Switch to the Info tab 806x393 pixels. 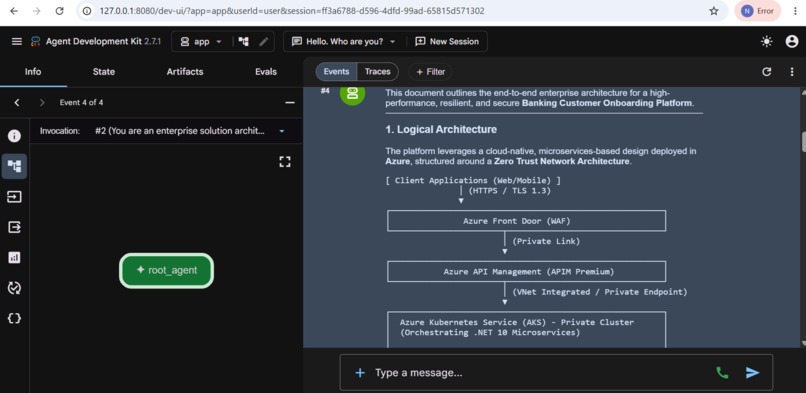point(33,72)
